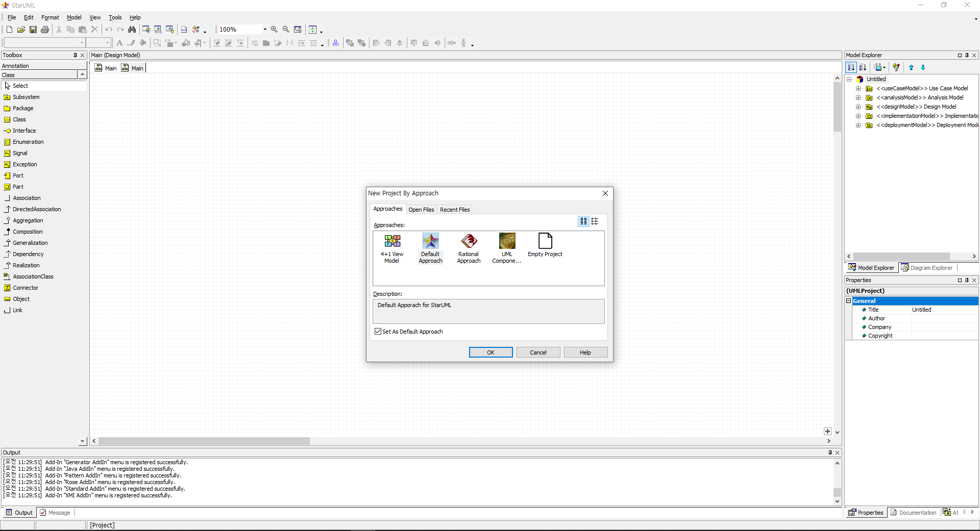Viewport: 980px width, 531px height.
Task: Expand the Design Model tree node
Action: pos(859,107)
